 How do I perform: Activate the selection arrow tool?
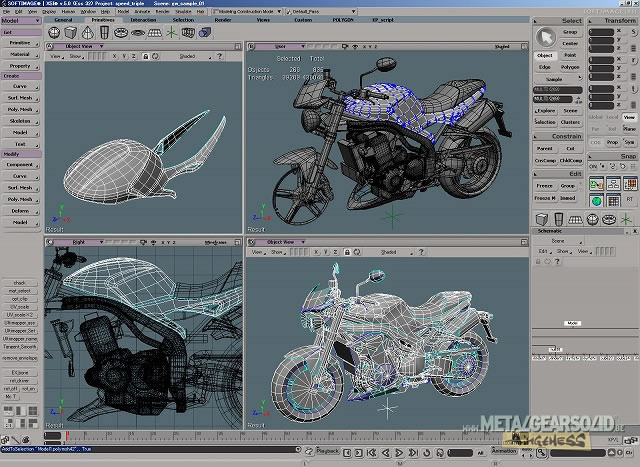[x=545, y=38]
